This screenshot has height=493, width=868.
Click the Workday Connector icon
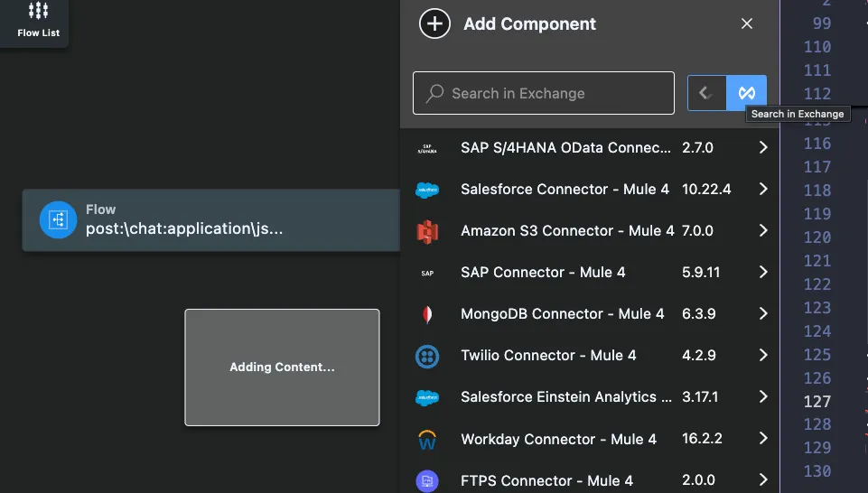(x=427, y=440)
